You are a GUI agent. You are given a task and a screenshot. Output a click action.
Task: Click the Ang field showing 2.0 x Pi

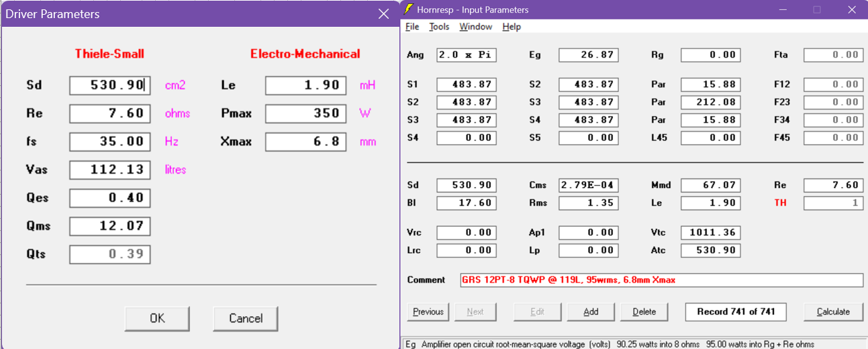click(x=467, y=55)
